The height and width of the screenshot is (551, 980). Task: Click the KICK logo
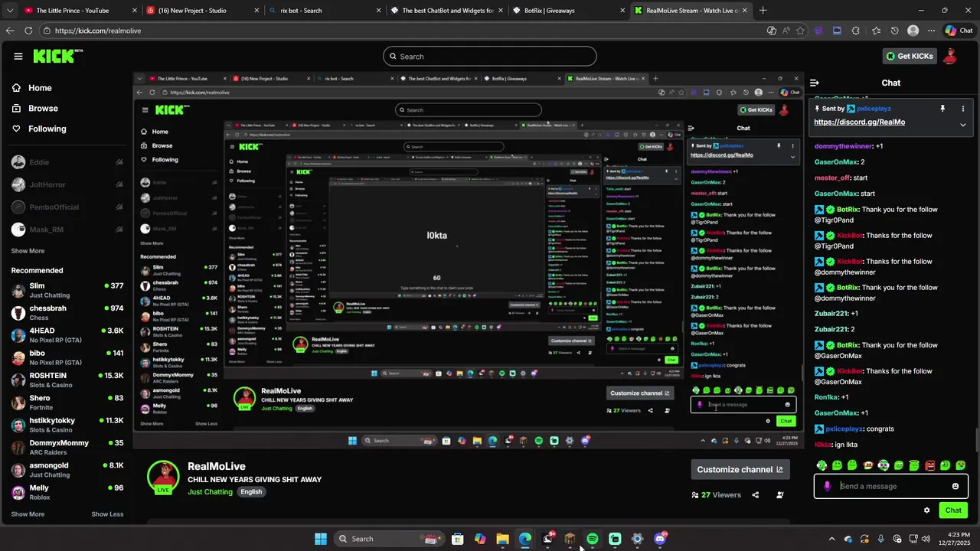[57, 56]
